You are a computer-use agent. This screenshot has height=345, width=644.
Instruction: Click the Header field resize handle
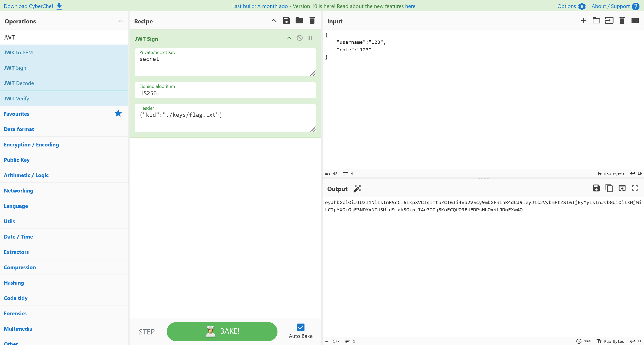coord(313,129)
